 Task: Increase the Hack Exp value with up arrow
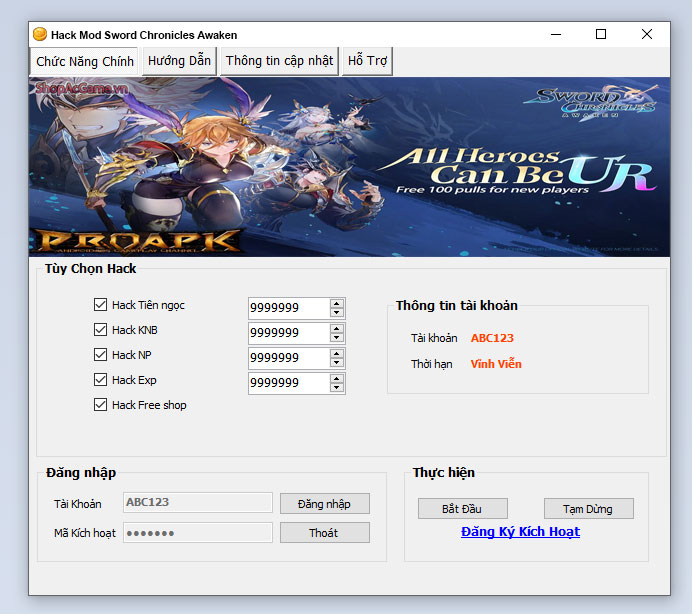coord(337,379)
